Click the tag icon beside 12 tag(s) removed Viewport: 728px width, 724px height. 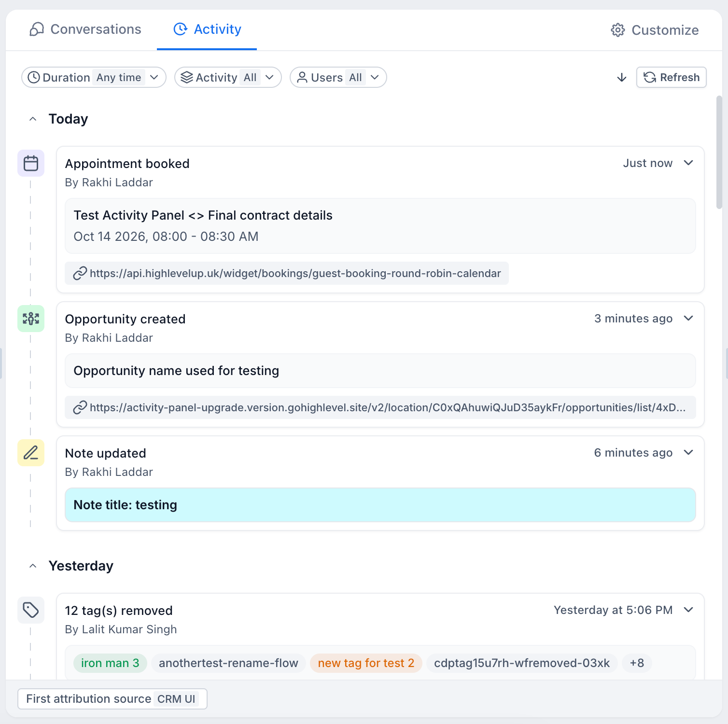point(31,610)
